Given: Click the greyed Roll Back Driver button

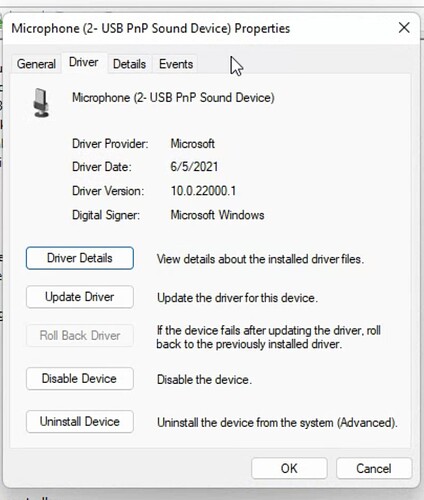Looking at the screenshot, I should pos(80,335).
